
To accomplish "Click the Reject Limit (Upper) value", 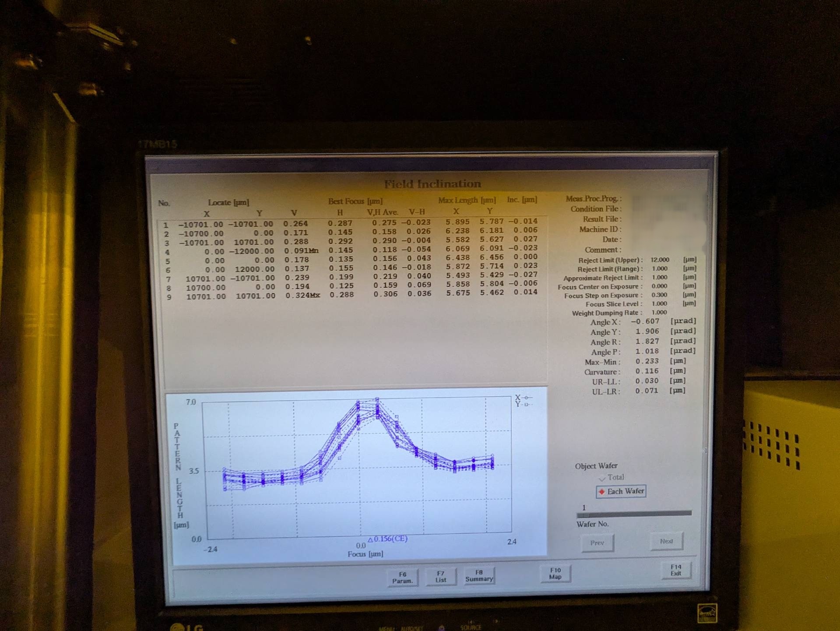I will click(660, 260).
